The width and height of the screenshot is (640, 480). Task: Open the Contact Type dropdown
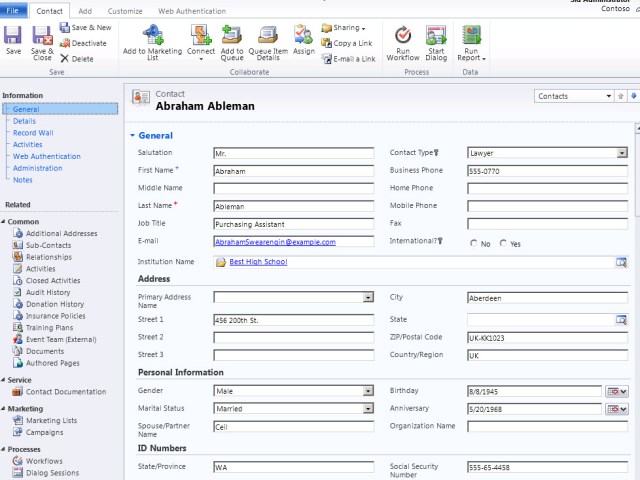coord(621,153)
